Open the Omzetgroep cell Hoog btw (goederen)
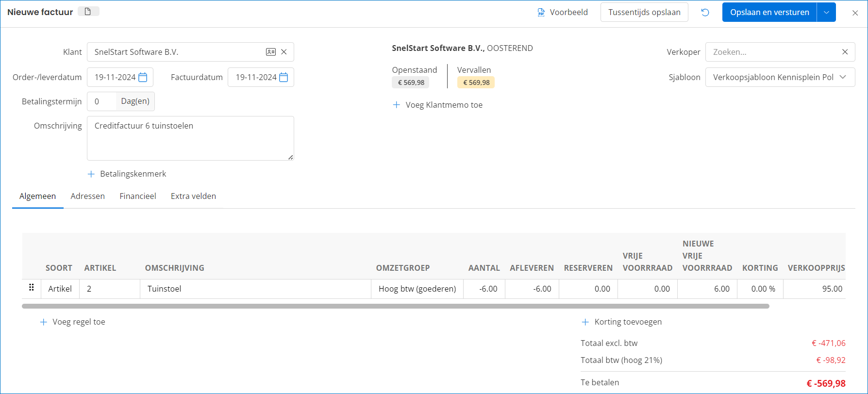868x394 pixels. pyautogui.click(x=417, y=289)
